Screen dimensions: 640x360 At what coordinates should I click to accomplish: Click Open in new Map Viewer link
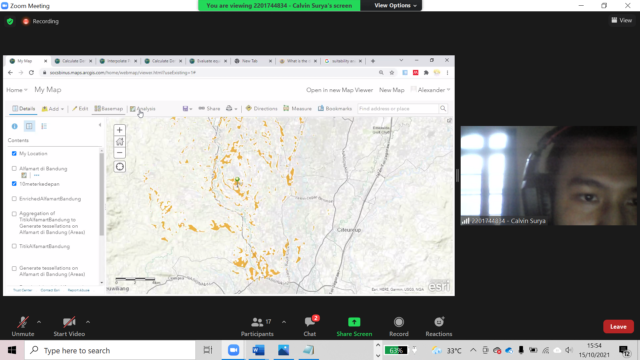(x=339, y=90)
